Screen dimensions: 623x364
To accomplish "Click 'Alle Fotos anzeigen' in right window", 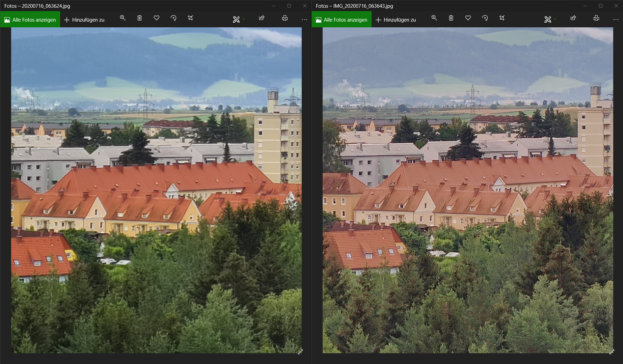I will tap(342, 20).
